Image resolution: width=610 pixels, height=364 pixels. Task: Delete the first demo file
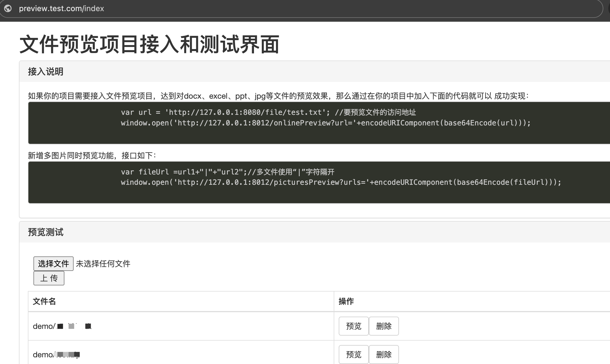(x=384, y=326)
